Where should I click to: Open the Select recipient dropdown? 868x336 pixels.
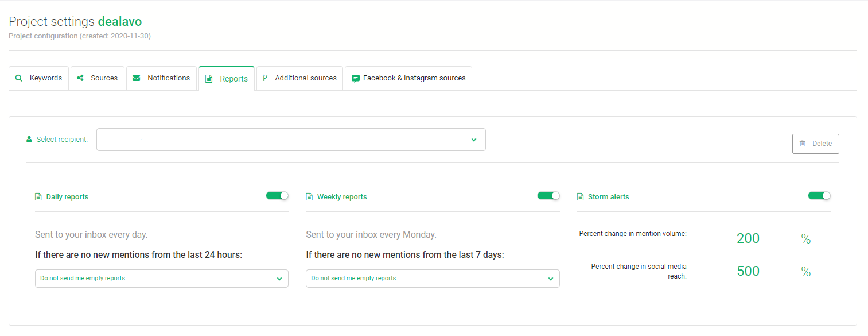coord(291,140)
